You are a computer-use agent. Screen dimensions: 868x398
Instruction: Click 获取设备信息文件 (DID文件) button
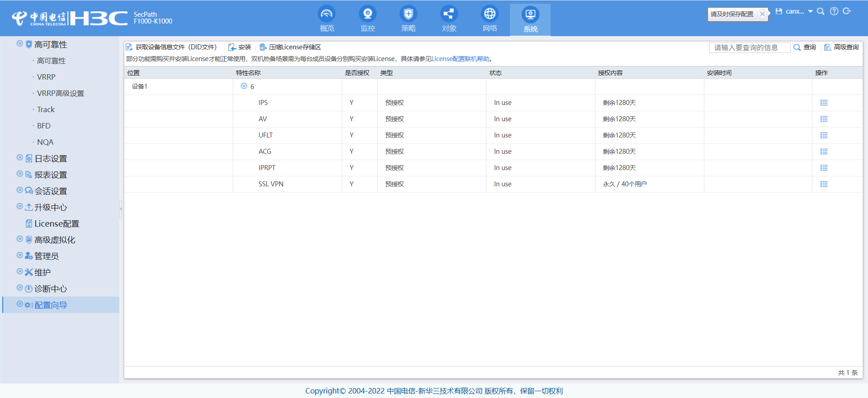(x=171, y=47)
